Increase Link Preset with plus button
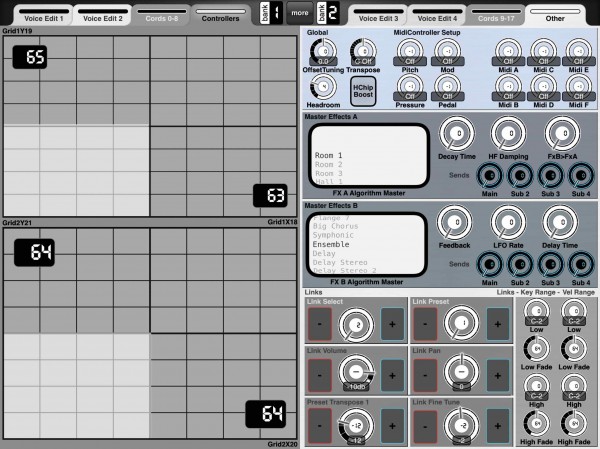Viewport: 600px width, 449px height. click(498, 324)
